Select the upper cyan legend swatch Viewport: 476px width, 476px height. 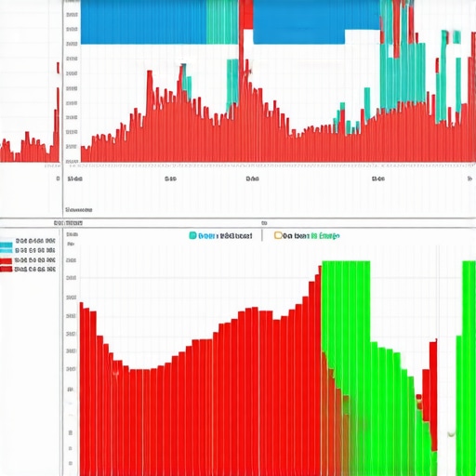pyautogui.click(x=7, y=245)
